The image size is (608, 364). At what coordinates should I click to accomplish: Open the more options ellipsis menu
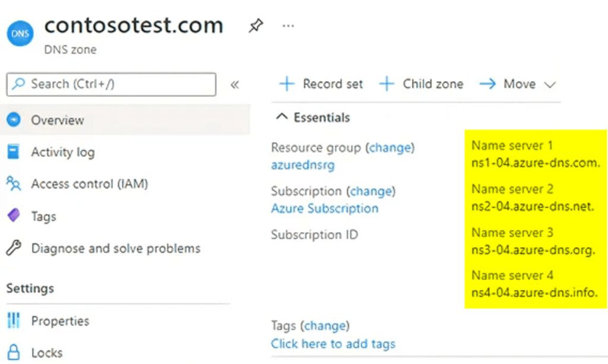(288, 26)
